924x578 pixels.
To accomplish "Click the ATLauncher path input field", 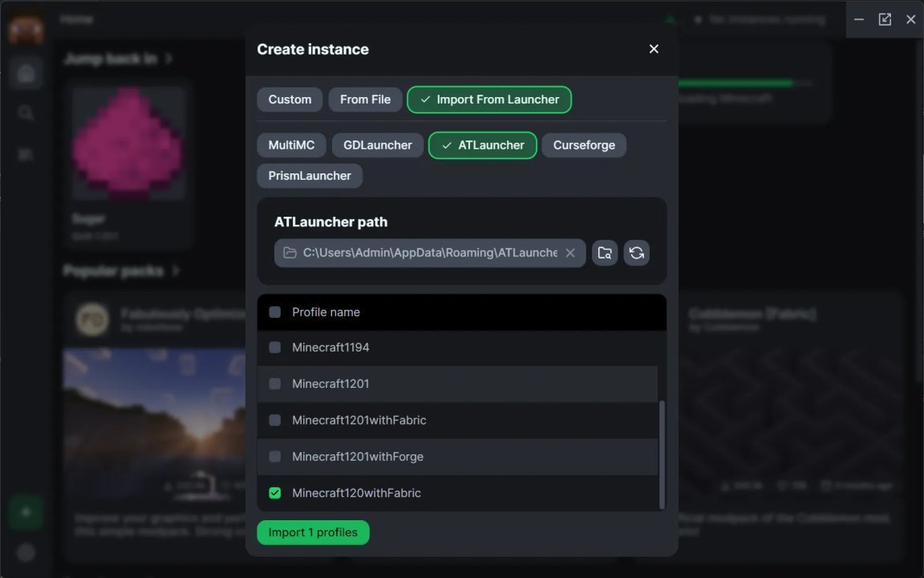I will point(425,252).
